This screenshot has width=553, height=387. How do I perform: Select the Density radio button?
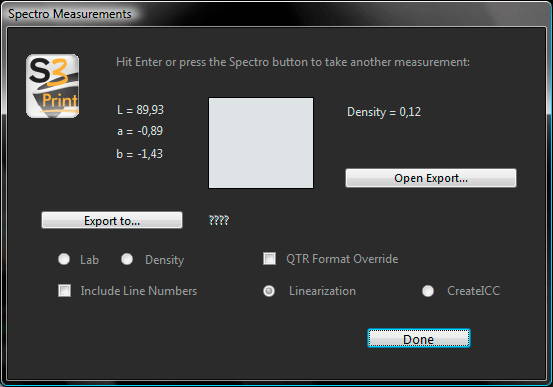click(127, 259)
